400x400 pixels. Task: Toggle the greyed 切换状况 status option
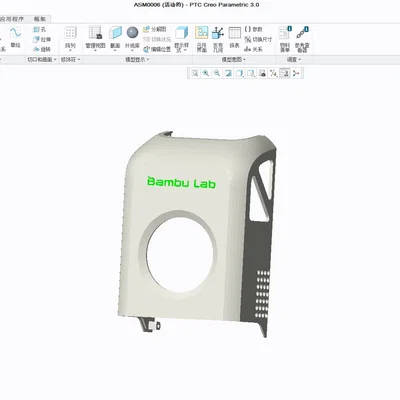[157, 39]
